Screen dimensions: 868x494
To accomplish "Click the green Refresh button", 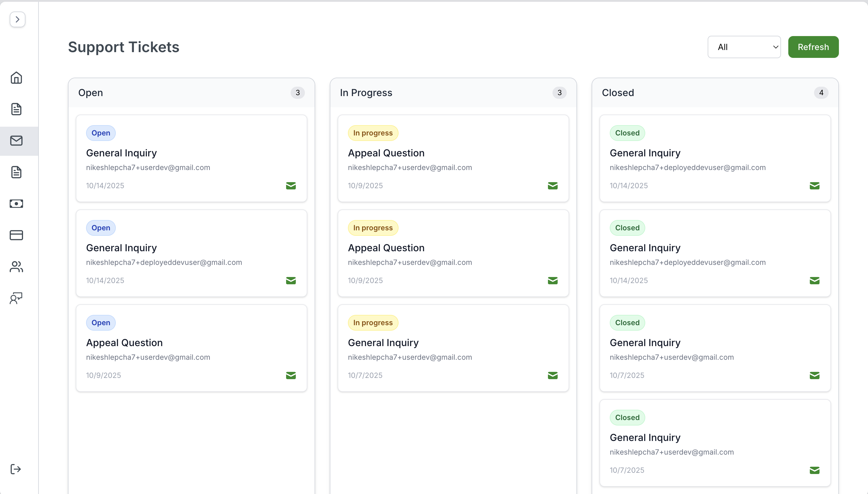I will [x=813, y=47].
